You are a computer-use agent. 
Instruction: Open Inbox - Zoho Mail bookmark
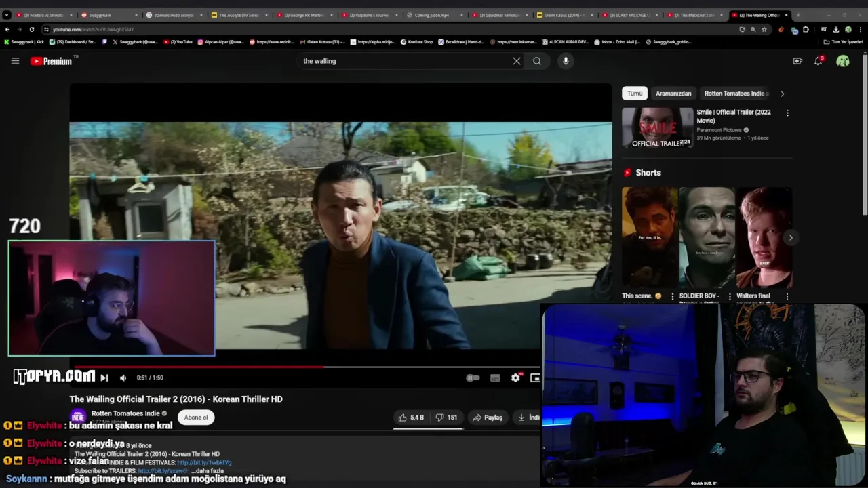617,42
